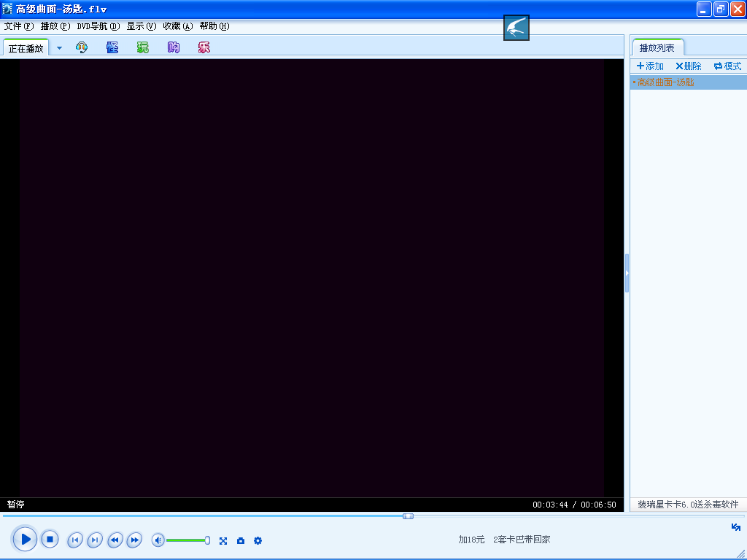The width and height of the screenshot is (747, 560).
Task: Open the purple 购 channel icon
Action: [x=174, y=47]
